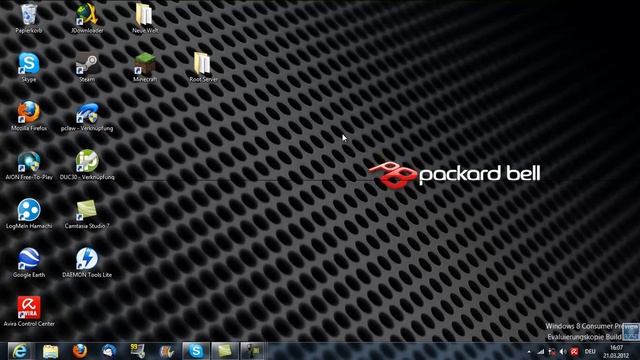
Task: Select the Neue Welt folder on desktop
Action: tap(145, 18)
